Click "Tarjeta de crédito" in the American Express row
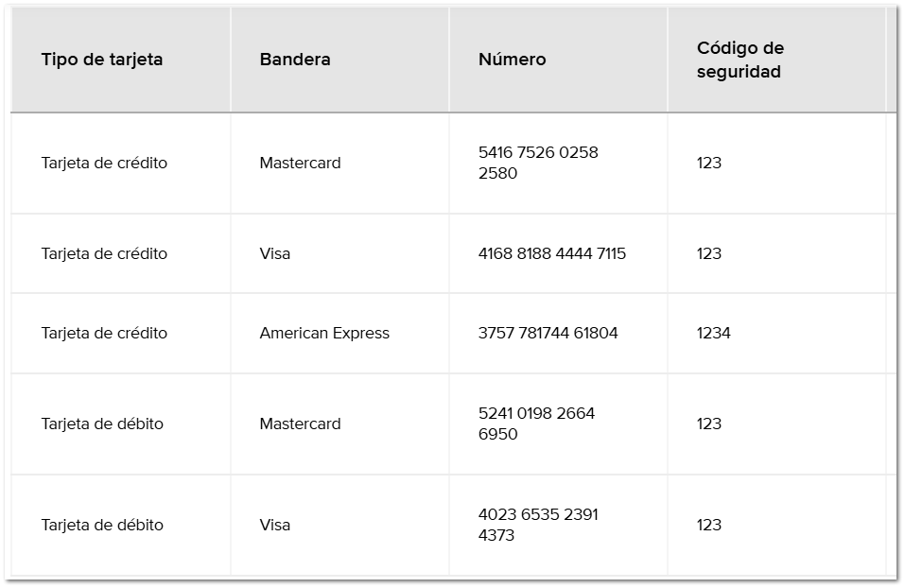The width and height of the screenshot is (905, 588). (104, 333)
